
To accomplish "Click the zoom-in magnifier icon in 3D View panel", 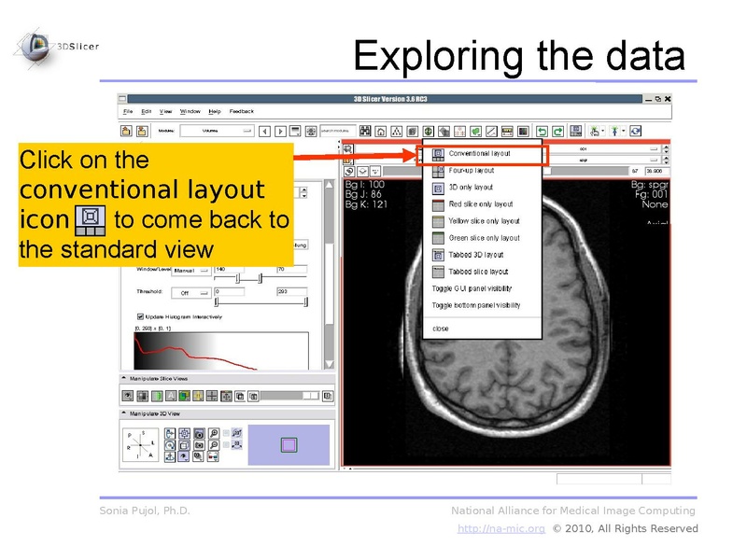I will point(213,432).
